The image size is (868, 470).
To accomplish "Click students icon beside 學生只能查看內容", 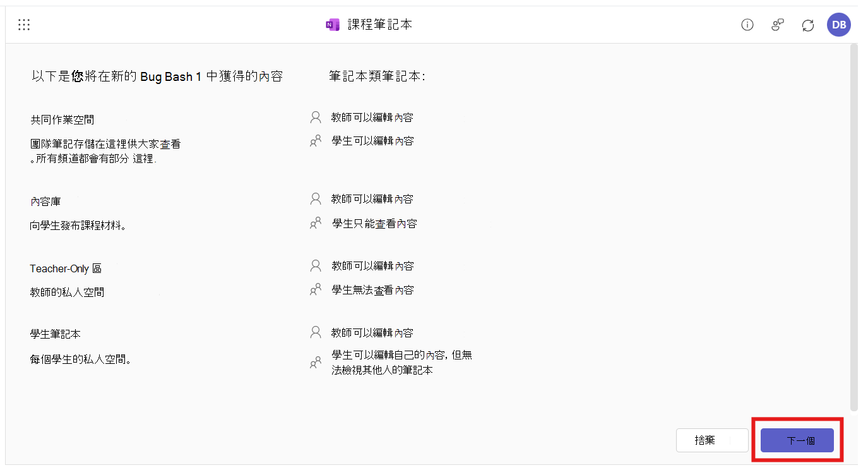I will [x=316, y=223].
